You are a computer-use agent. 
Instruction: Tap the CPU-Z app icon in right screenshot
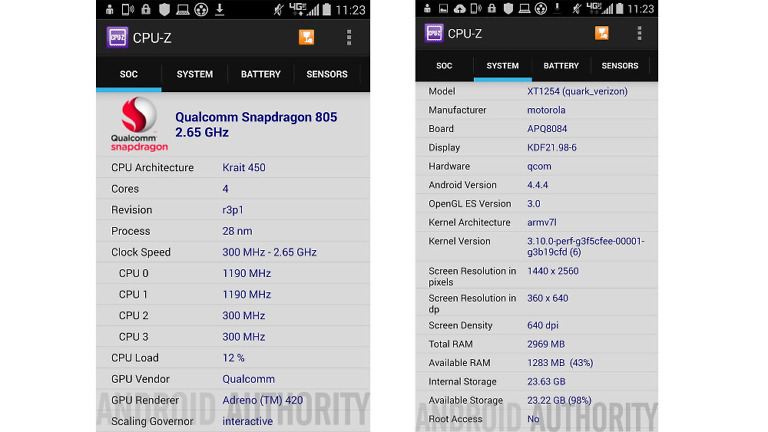coord(434,33)
